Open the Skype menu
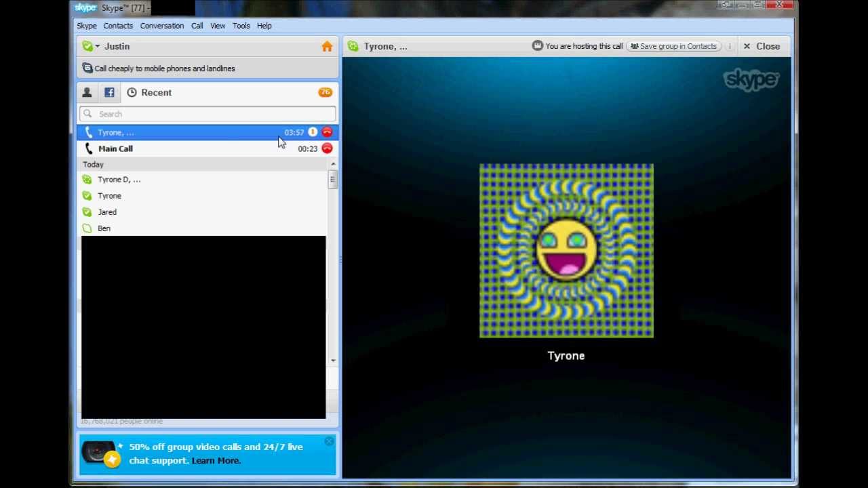 (x=87, y=26)
